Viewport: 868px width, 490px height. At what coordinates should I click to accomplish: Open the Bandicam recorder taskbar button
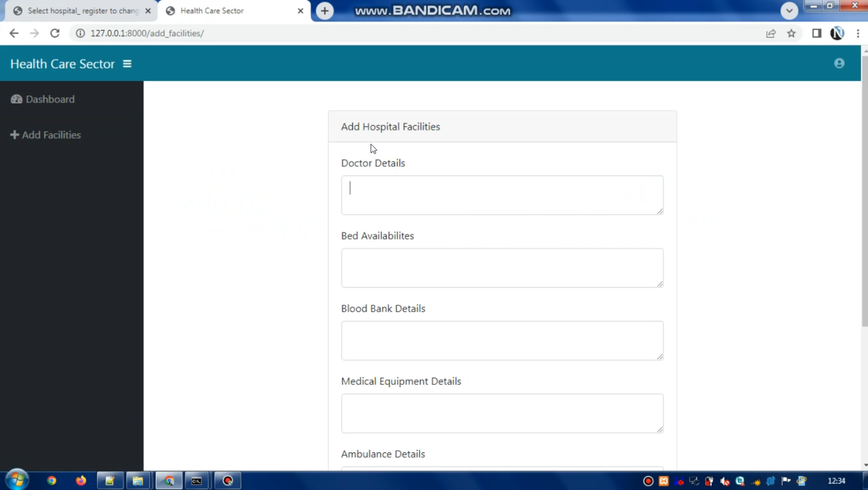[x=228, y=481]
